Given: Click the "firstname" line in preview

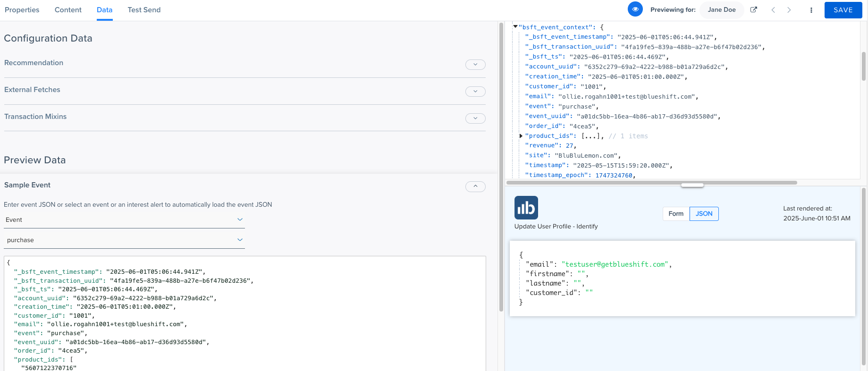Looking at the screenshot, I should pos(557,274).
